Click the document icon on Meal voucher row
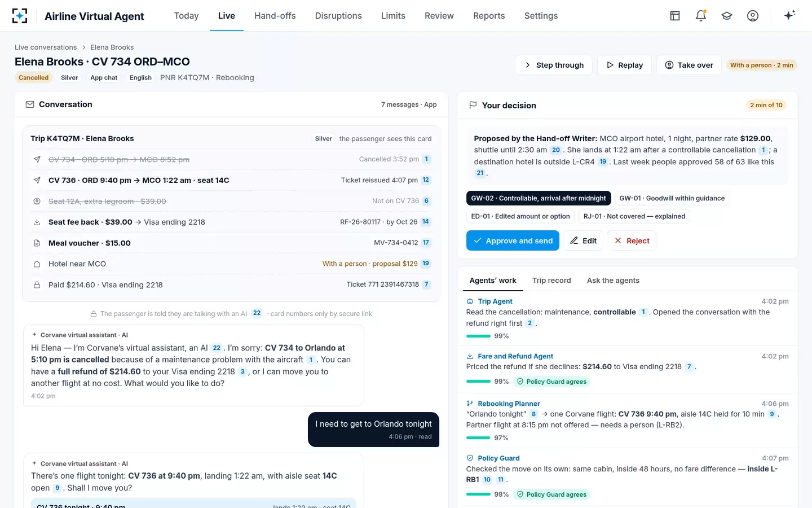812x508 pixels. tap(37, 243)
